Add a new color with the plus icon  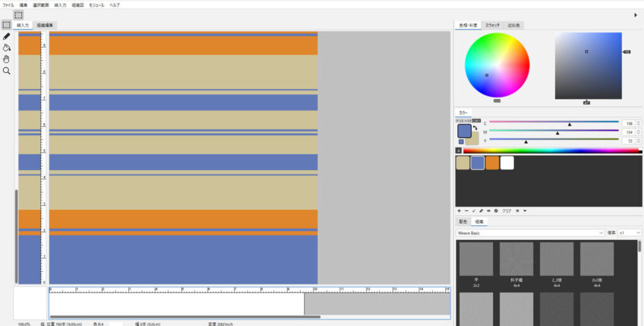[x=459, y=211]
